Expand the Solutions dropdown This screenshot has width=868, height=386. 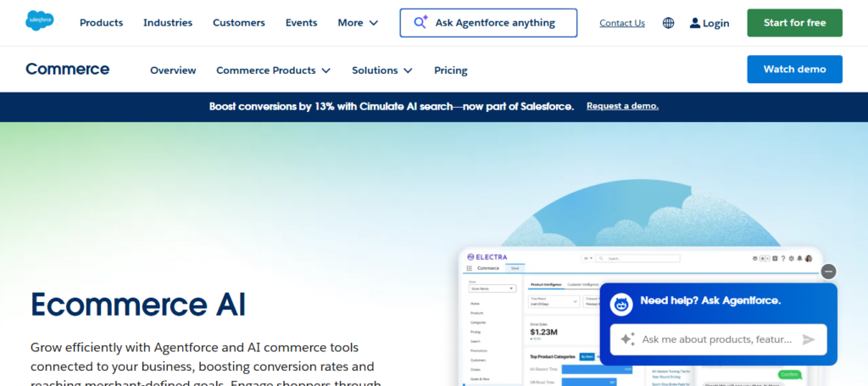(382, 70)
